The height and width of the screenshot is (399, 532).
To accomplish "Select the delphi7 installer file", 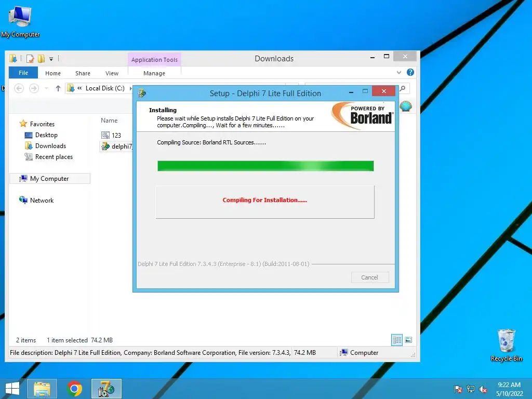I will click(116, 146).
